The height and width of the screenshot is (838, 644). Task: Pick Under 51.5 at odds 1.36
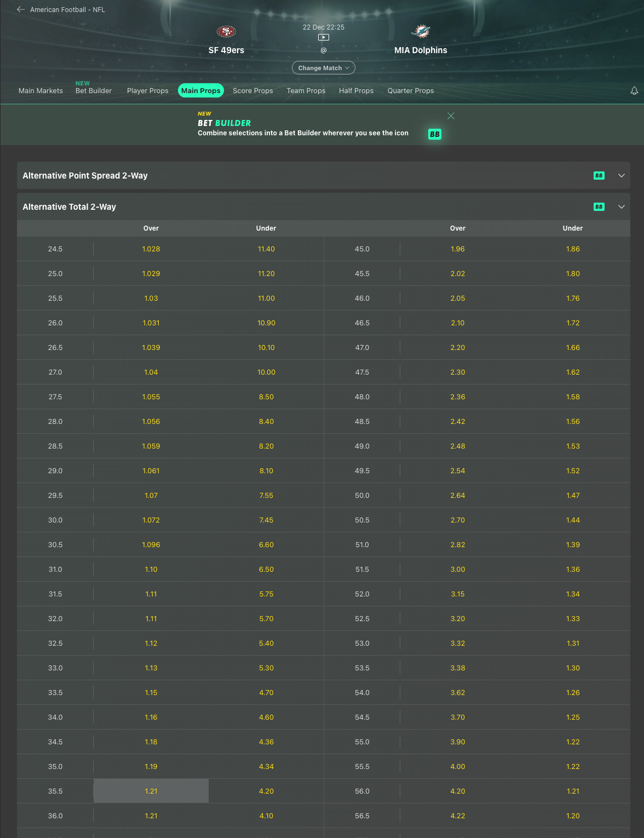tap(572, 569)
